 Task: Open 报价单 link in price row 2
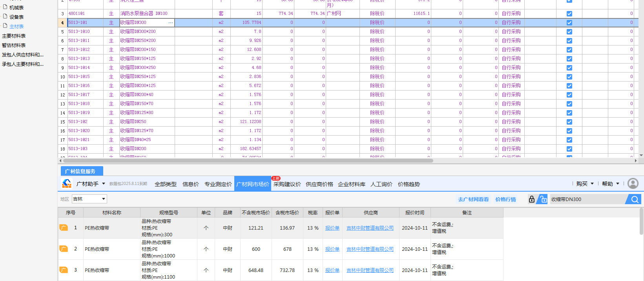(332, 249)
